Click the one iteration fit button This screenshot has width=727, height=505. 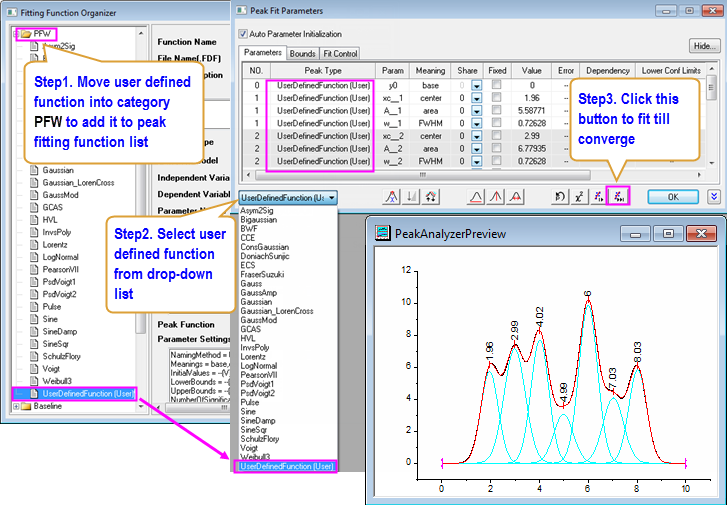pyautogui.click(x=598, y=198)
